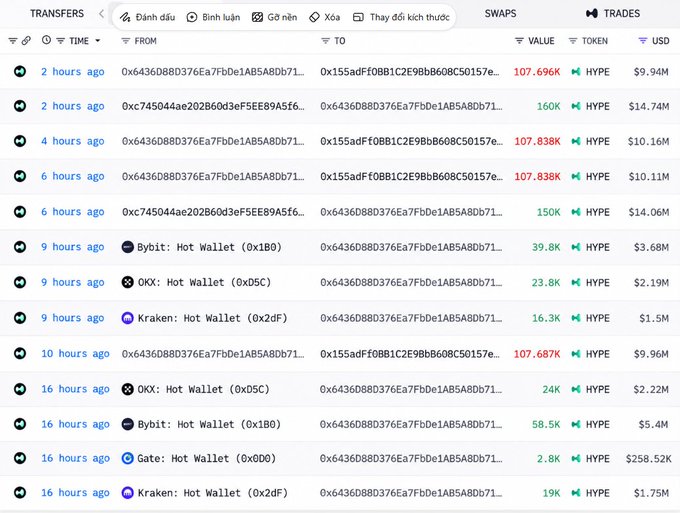Image resolution: width=680 pixels, height=513 pixels.
Task: Click HYPE token icon in the $2.22M row
Action: click(x=576, y=389)
